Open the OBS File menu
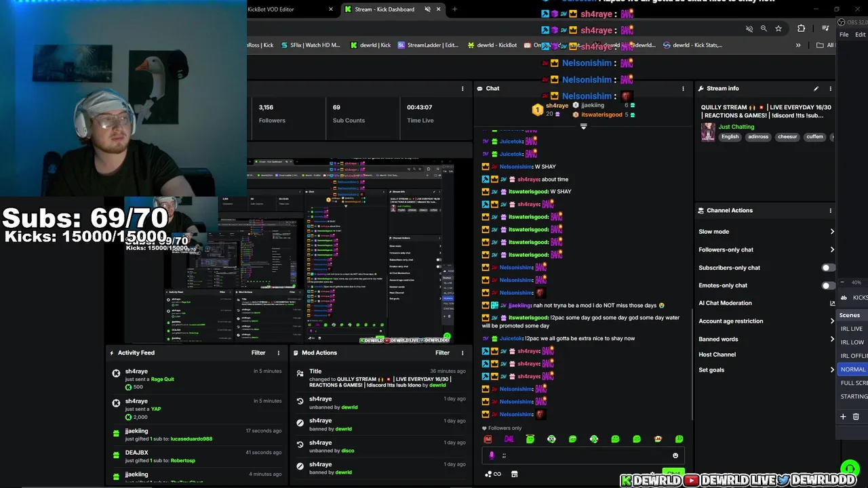 click(844, 35)
